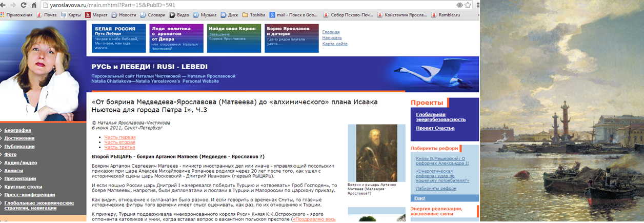644x223 pixels.
Task: Open the Toshiba bookmarks folder
Action: tap(255, 15)
